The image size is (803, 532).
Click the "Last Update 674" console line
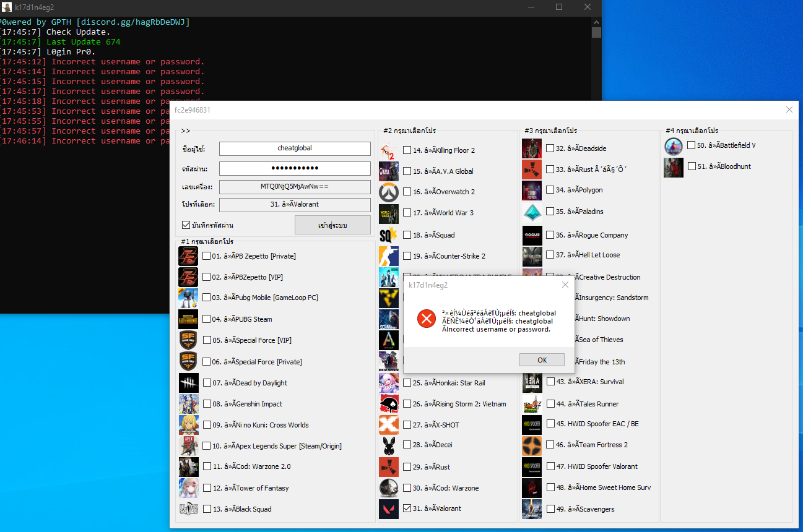(84, 42)
